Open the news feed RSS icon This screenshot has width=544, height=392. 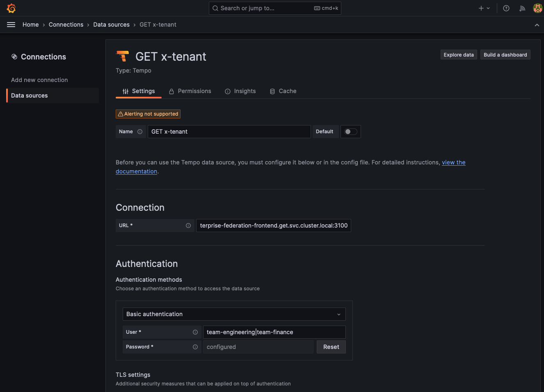[522, 8]
